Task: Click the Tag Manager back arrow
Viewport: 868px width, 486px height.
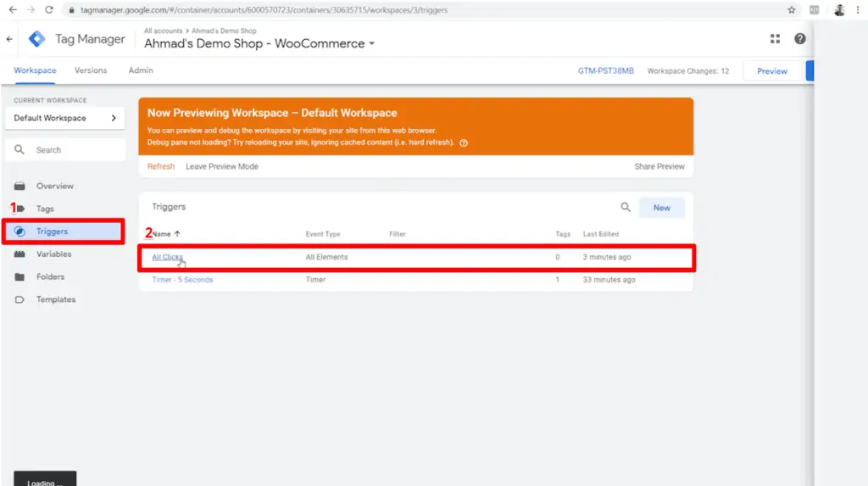Action: (x=9, y=39)
